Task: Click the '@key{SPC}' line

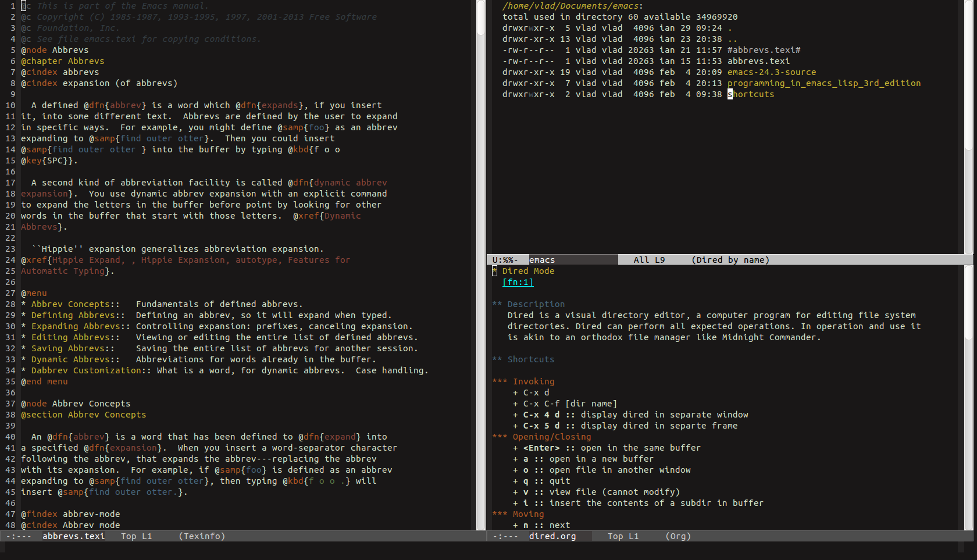Action: pos(49,160)
